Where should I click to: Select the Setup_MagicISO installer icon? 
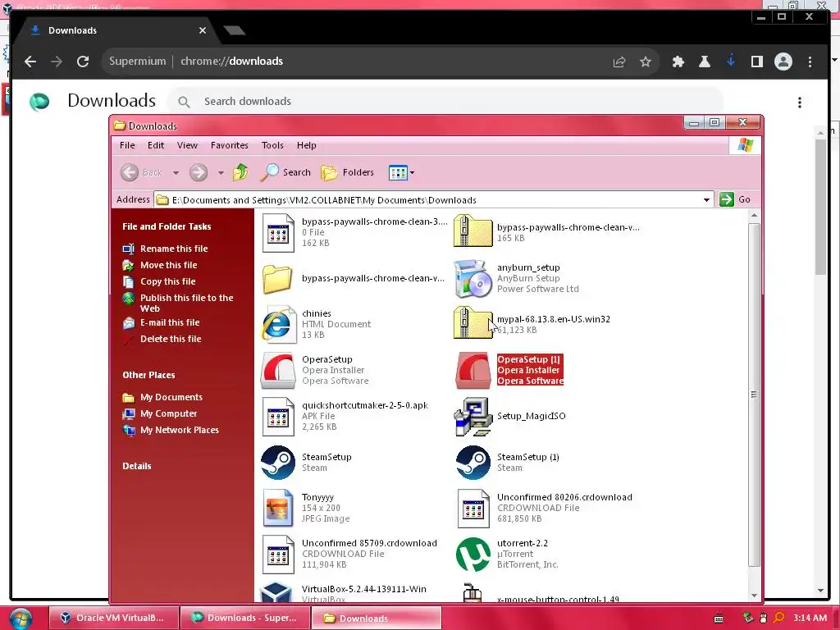pos(473,416)
